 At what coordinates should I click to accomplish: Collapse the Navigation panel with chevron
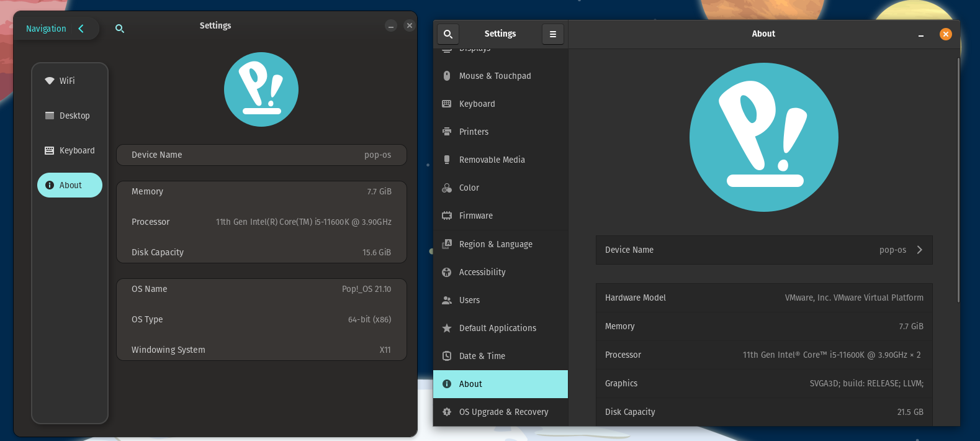(x=81, y=29)
